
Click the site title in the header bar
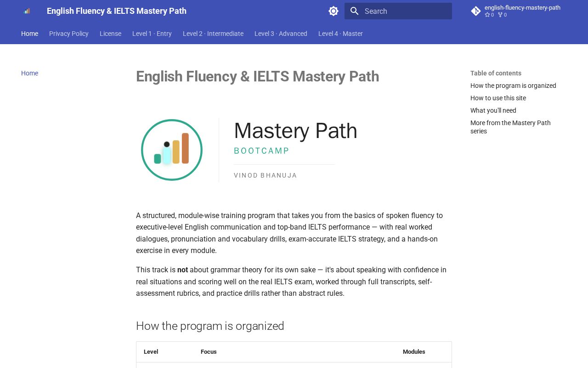coord(117,11)
